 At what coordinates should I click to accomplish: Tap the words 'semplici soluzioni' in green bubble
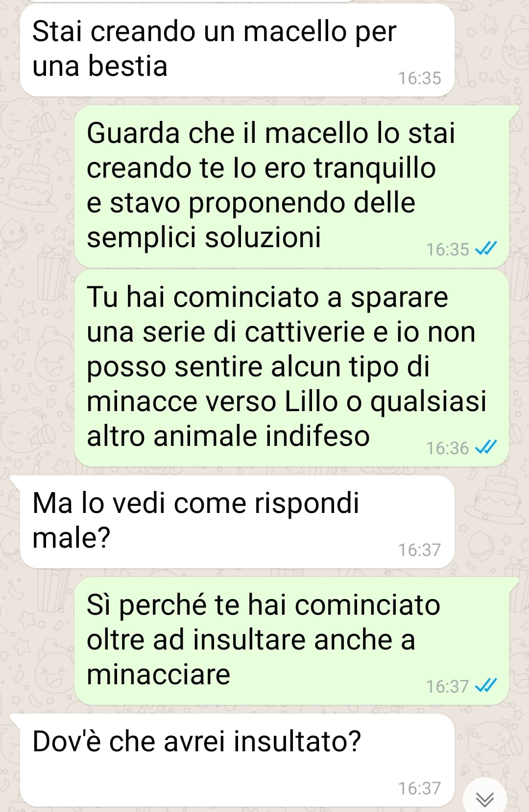(x=204, y=238)
